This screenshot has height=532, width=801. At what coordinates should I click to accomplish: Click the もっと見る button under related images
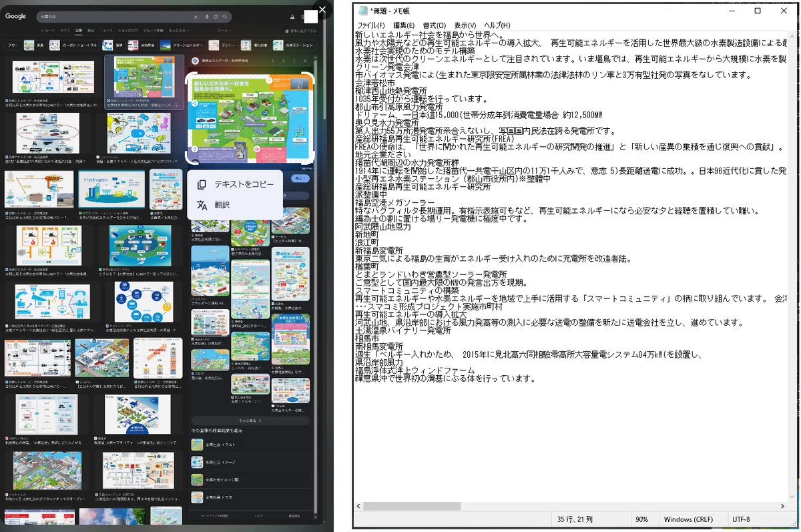(x=250, y=421)
